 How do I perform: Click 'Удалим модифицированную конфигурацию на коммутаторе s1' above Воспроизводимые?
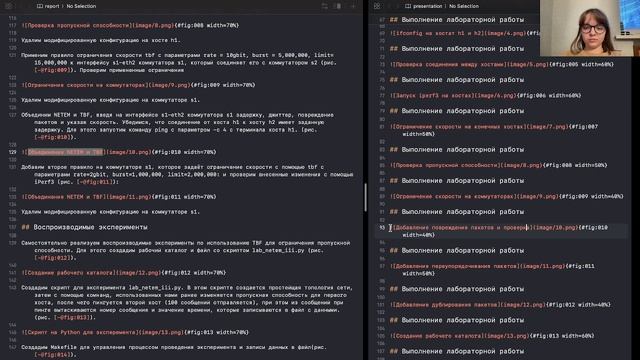click(111, 212)
